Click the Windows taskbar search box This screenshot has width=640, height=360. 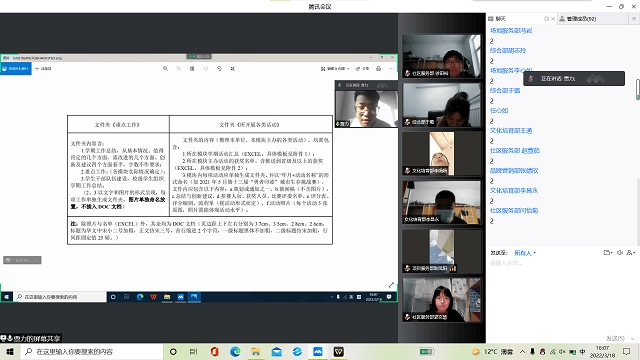click(x=91, y=351)
